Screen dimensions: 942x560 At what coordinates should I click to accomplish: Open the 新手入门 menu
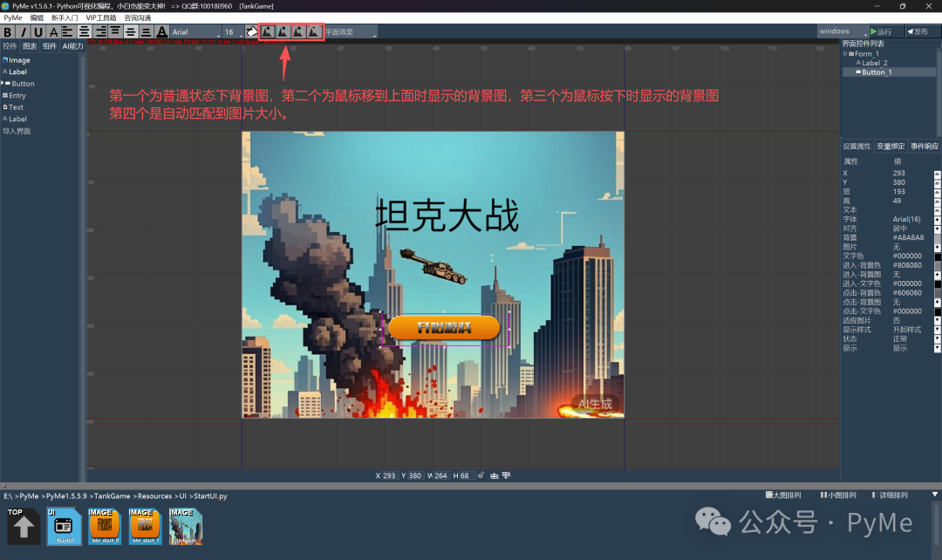pos(65,18)
